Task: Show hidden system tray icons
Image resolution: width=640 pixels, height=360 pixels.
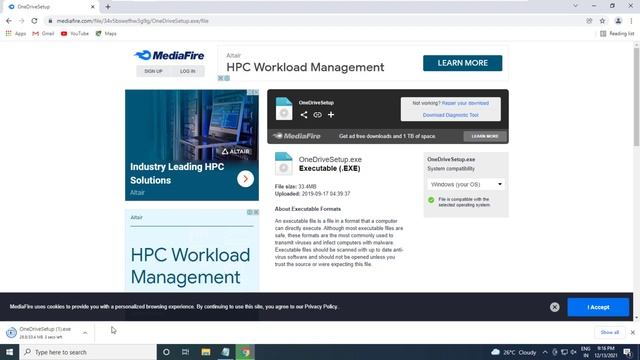Action: (x=545, y=352)
